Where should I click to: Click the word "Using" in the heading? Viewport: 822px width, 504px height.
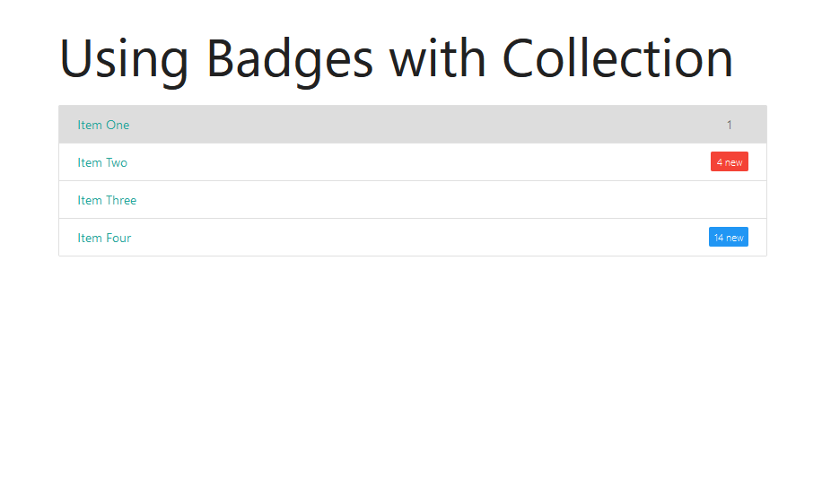(x=124, y=59)
